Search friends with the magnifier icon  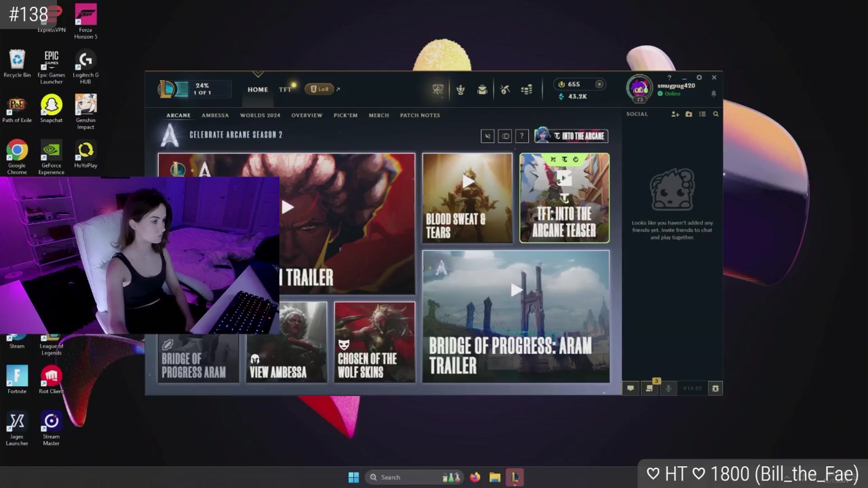point(716,114)
